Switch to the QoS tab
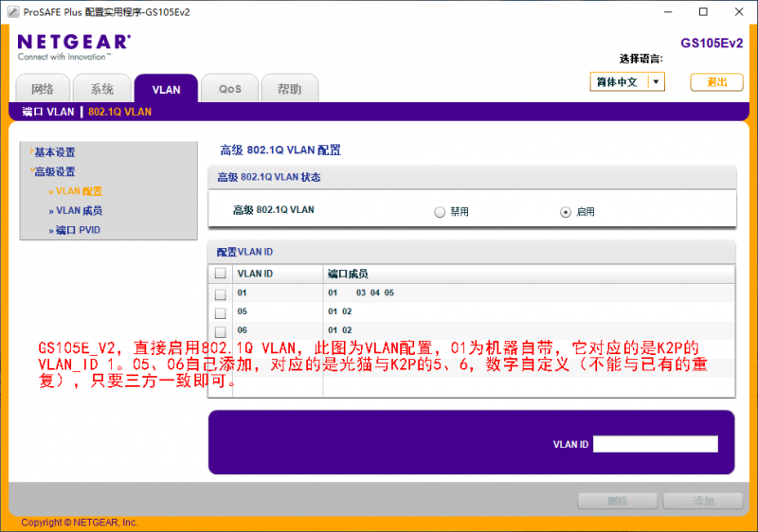Viewport: 758px width, 532px height. (229, 89)
